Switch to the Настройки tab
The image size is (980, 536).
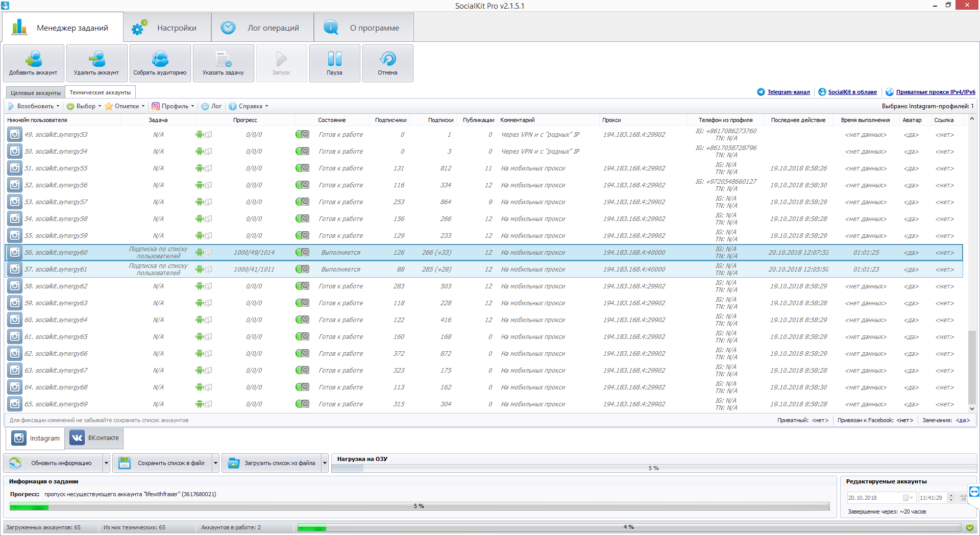[x=167, y=28]
